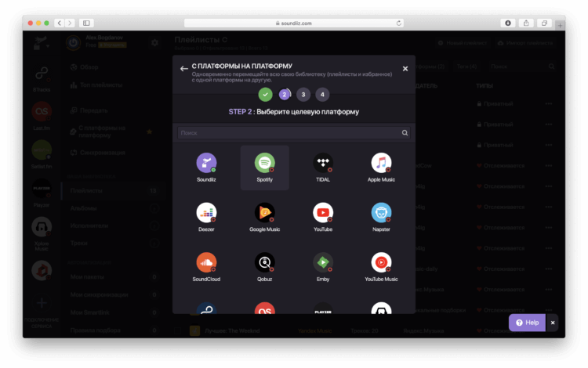588x368 pixels.
Task: Open Last.fm service in left sidebar
Action: tap(42, 116)
